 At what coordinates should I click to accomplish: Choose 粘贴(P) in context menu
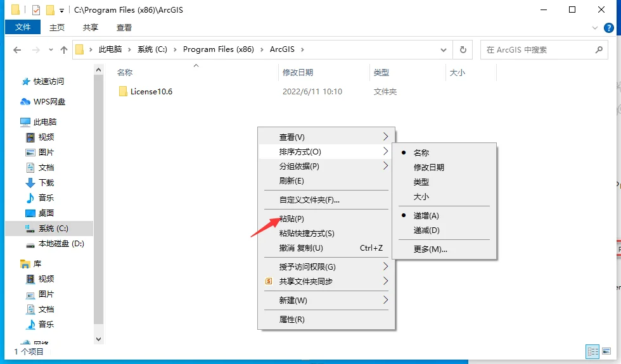click(x=327, y=219)
